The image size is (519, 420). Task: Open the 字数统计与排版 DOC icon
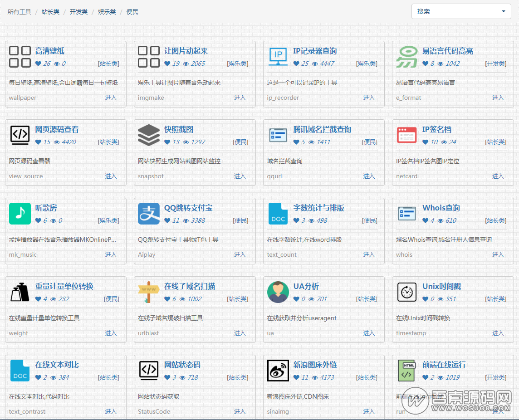278,213
